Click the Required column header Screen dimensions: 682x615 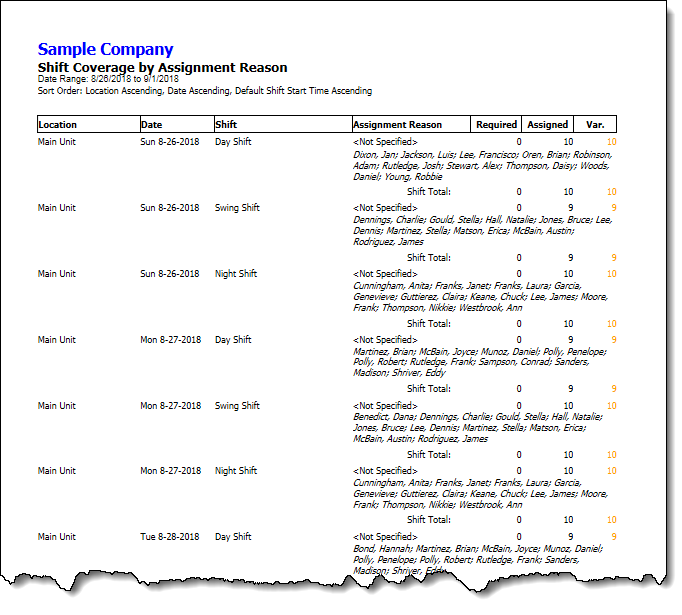(496, 124)
